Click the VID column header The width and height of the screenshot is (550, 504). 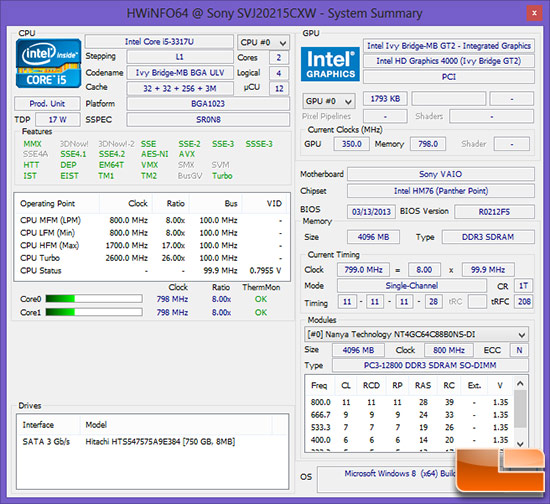[265, 204]
